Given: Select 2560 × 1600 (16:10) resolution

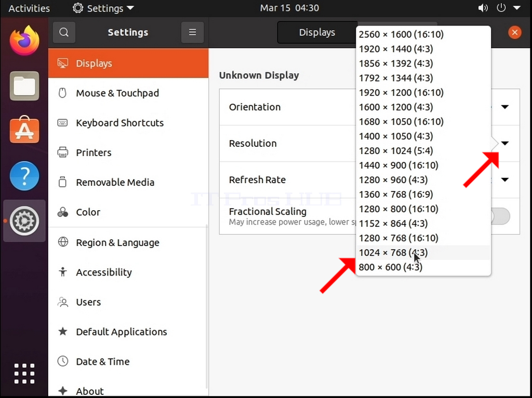Looking at the screenshot, I should pyautogui.click(x=423, y=34).
